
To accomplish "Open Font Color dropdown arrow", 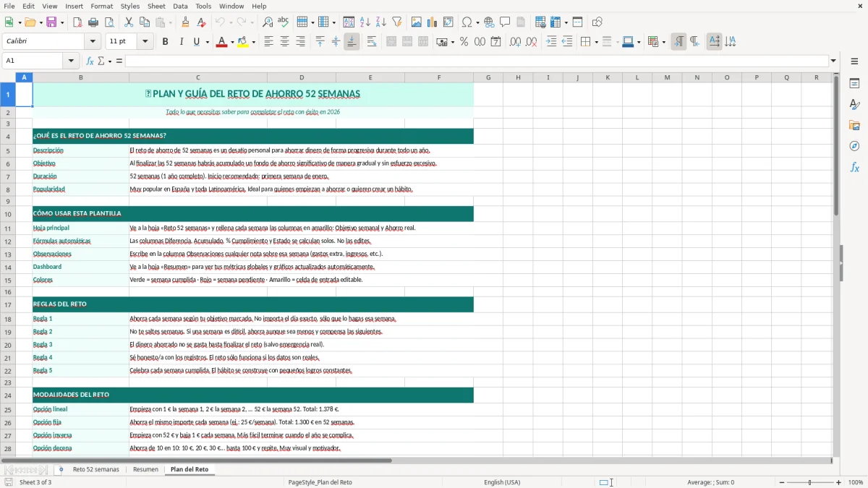I will pyautogui.click(x=231, y=42).
